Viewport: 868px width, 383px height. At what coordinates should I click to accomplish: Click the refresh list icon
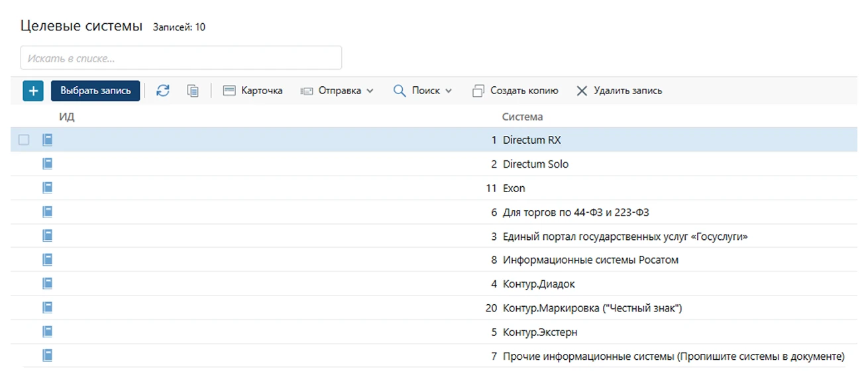tap(163, 91)
